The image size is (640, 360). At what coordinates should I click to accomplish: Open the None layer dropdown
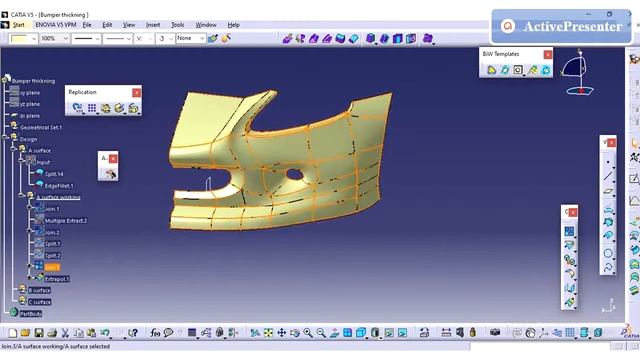(x=191, y=38)
